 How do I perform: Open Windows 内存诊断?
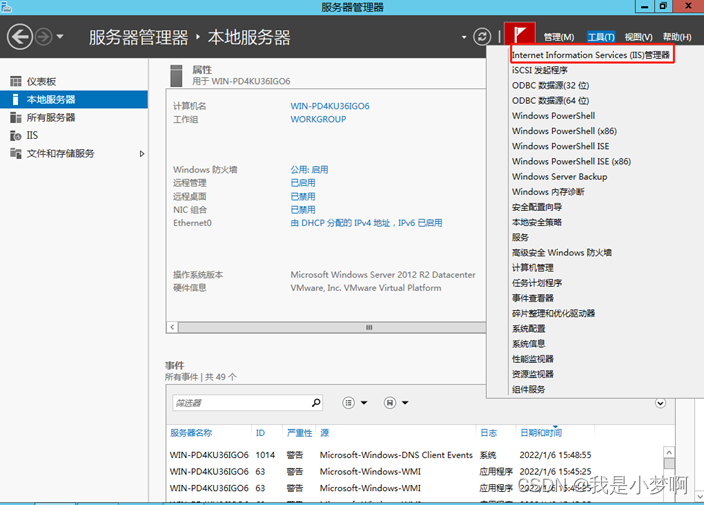[548, 192]
